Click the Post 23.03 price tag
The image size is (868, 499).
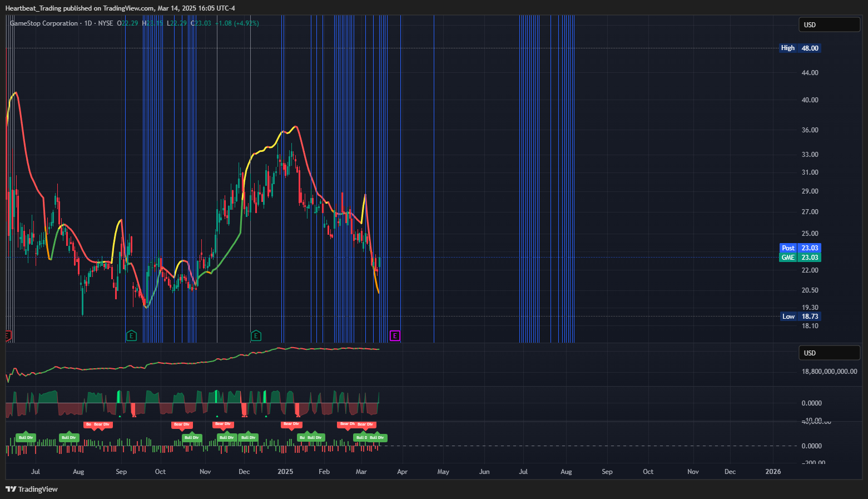pos(800,248)
